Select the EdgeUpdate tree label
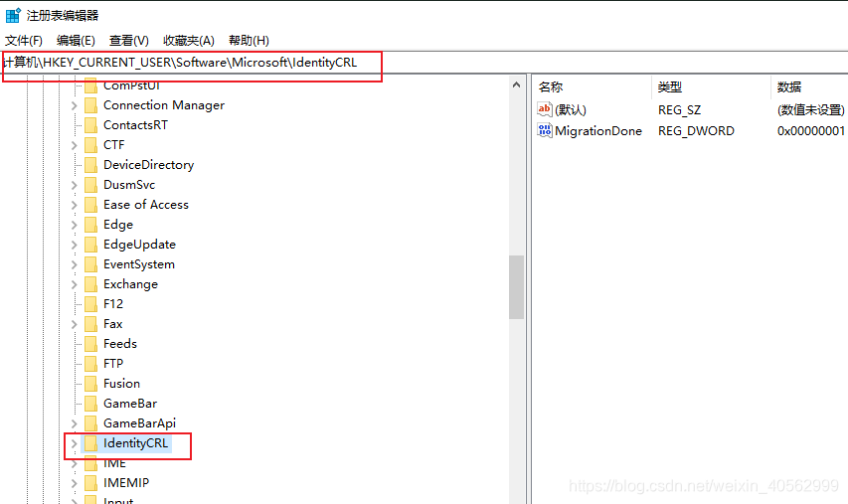This screenshot has height=504, width=848. tap(139, 245)
